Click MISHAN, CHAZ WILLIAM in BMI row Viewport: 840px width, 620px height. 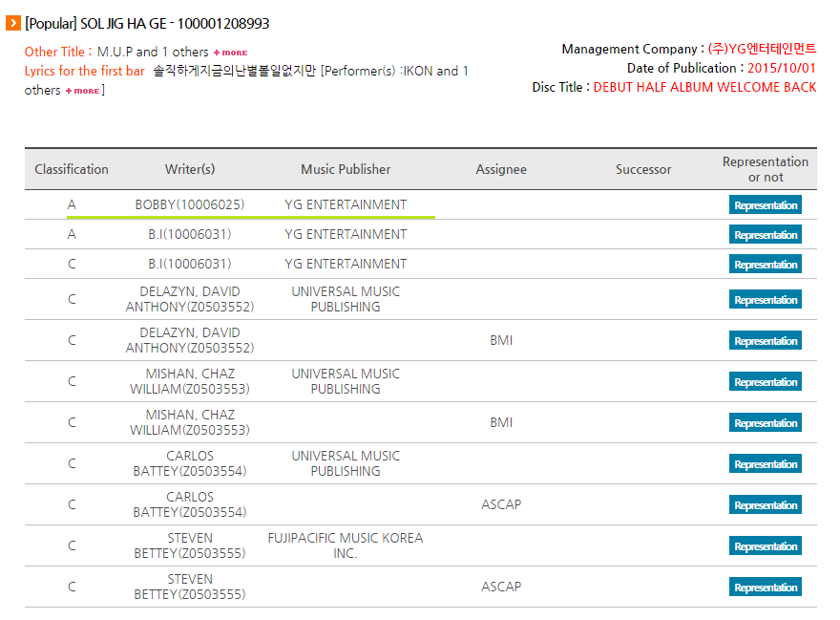[x=190, y=422]
